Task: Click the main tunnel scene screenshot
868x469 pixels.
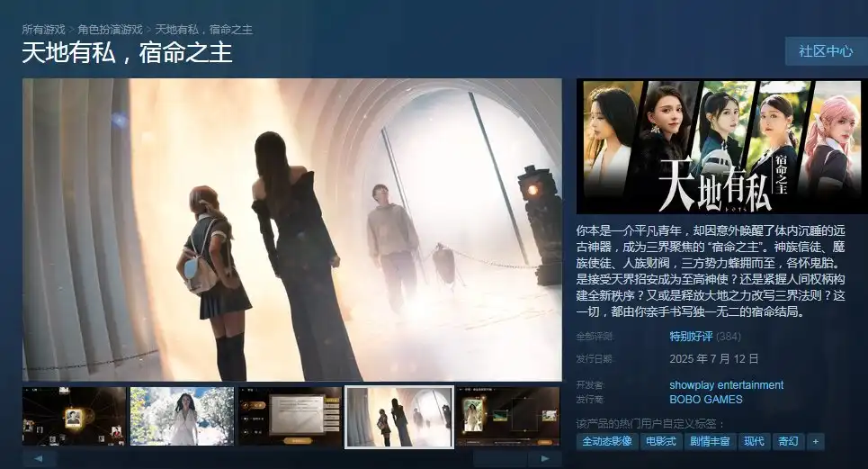Action: pos(291,230)
